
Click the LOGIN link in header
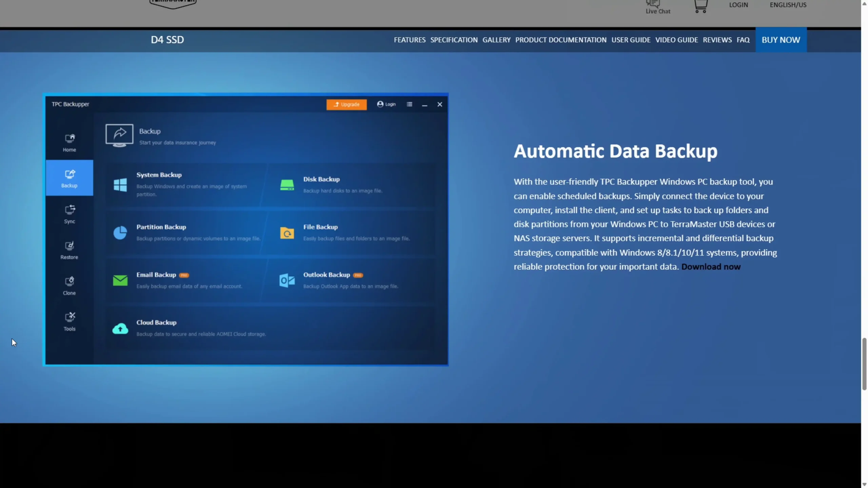pyautogui.click(x=738, y=5)
